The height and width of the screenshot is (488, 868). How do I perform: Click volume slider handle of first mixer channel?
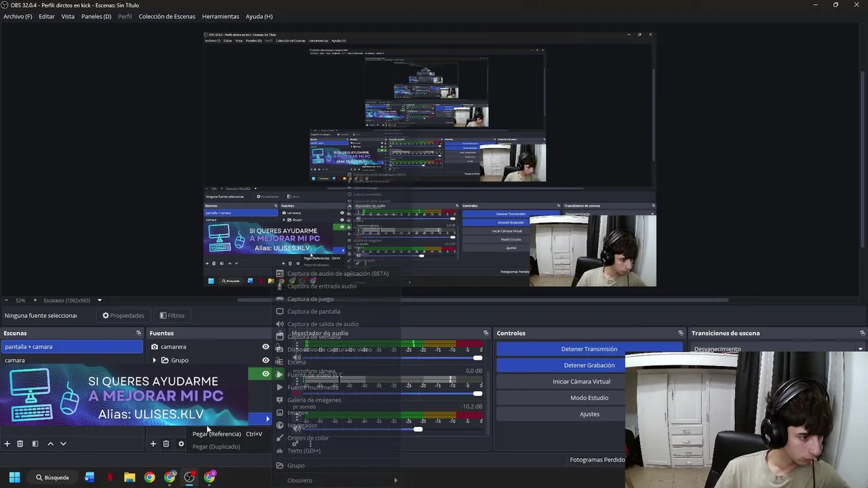pyautogui.click(x=477, y=358)
